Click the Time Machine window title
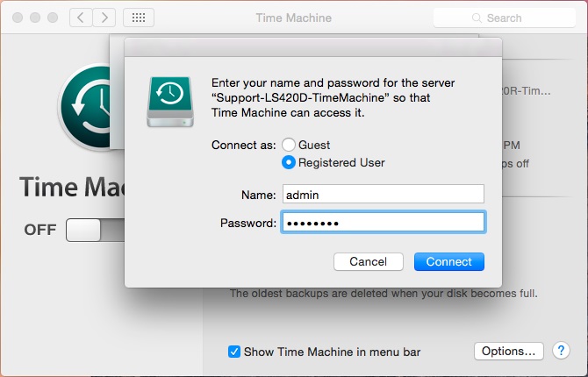The image size is (588, 377). point(292,18)
